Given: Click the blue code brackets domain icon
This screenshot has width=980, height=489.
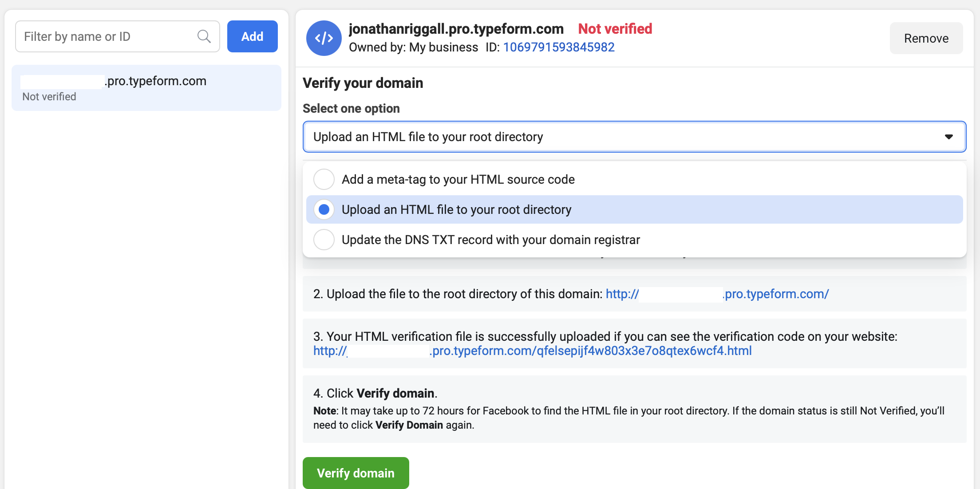Looking at the screenshot, I should tap(324, 38).
